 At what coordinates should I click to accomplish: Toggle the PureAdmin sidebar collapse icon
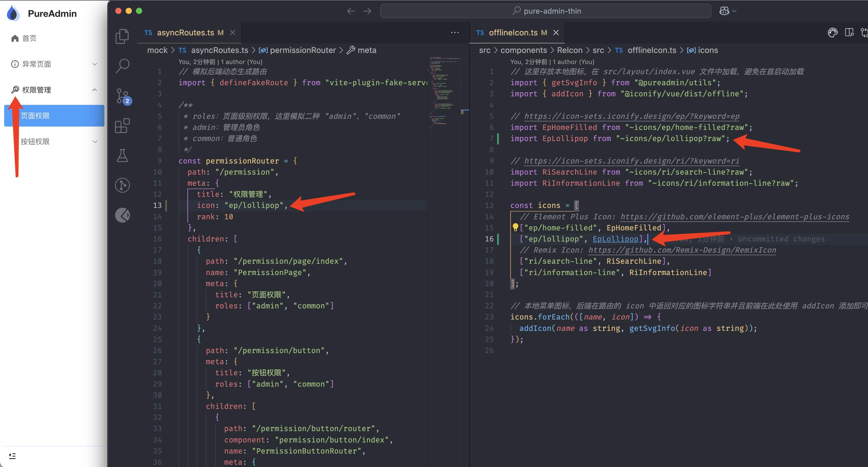pyautogui.click(x=12, y=456)
